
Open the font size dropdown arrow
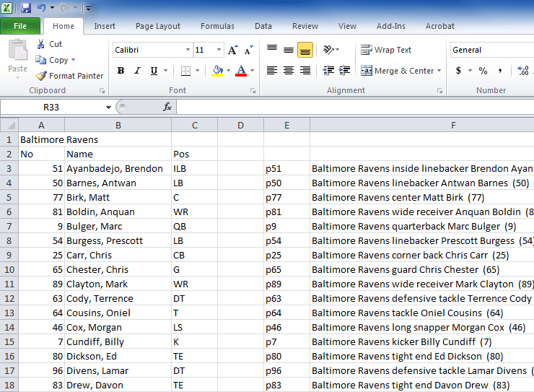coord(219,50)
